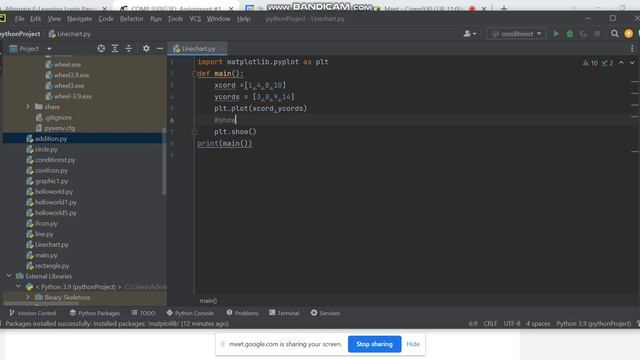Open the conditionst run configuration dropdown
Screen dimensions: 640x360
pyautogui.click(x=517, y=34)
